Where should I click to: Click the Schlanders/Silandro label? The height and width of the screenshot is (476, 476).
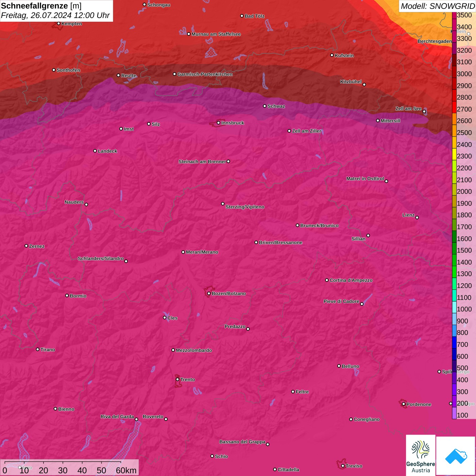point(101,258)
